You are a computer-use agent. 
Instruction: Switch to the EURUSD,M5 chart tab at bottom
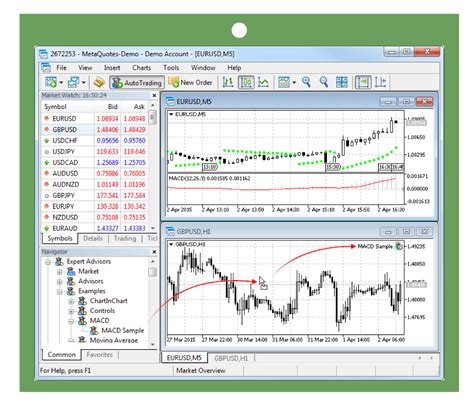click(184, 358)
